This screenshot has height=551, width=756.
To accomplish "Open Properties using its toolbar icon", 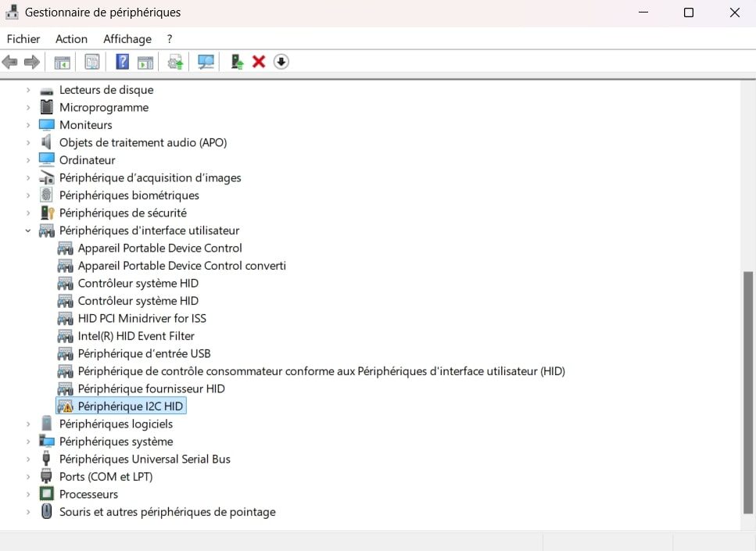I will pos(91,62).
